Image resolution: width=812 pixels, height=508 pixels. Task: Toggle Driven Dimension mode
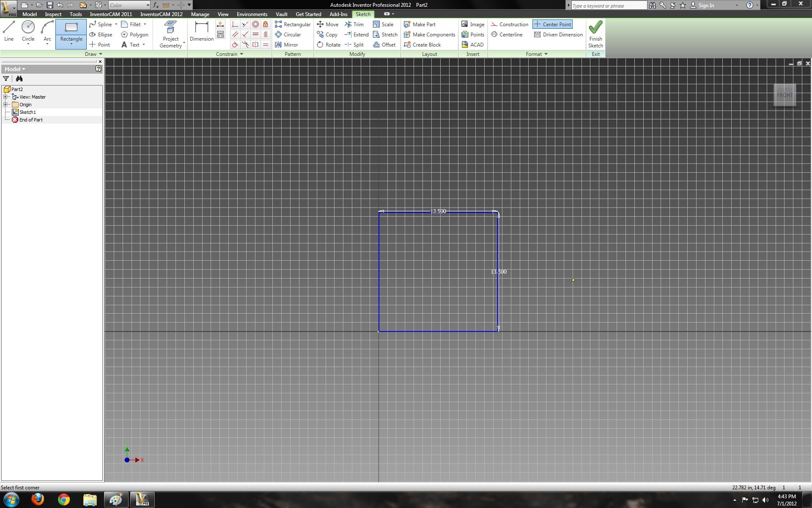coord(557,34)
